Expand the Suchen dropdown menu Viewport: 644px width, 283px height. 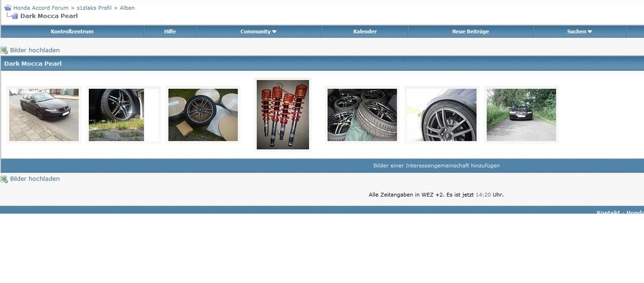pos(579,32)
